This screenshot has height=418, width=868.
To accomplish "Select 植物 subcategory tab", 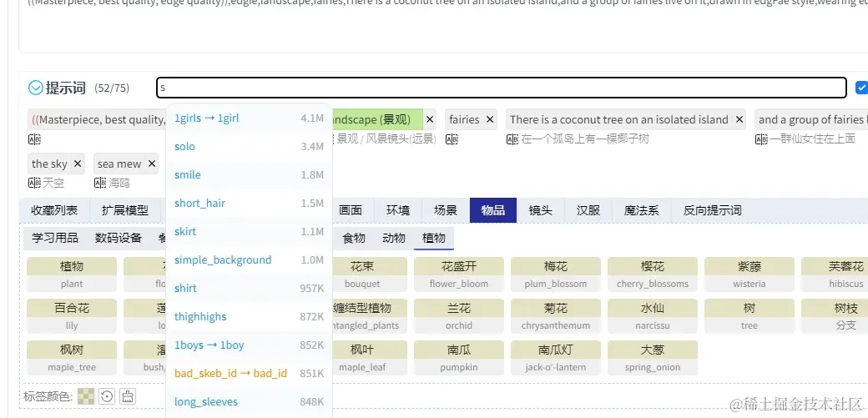I will coord(434,238).
